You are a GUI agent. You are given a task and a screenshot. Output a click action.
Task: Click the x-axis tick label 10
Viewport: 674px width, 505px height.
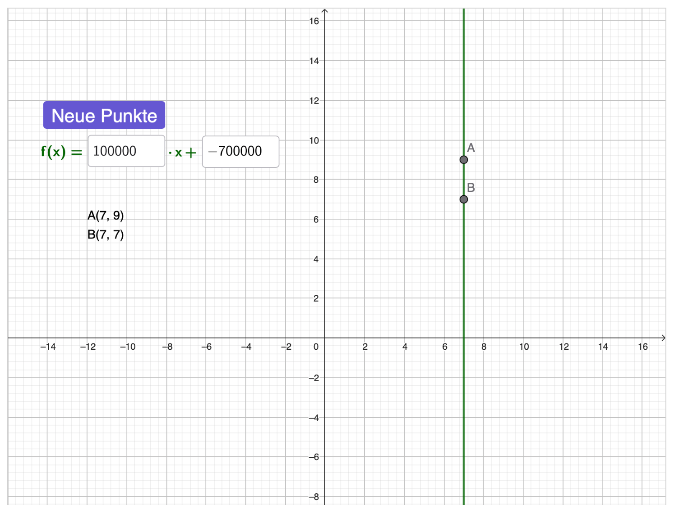(x=524, y=347)
